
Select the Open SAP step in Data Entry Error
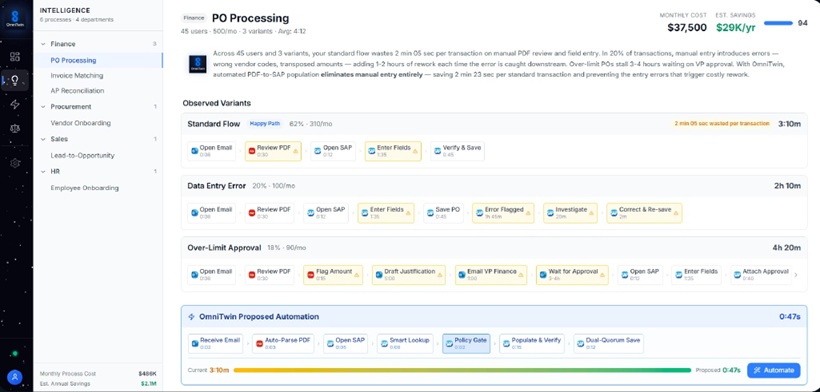click(326, 213)
